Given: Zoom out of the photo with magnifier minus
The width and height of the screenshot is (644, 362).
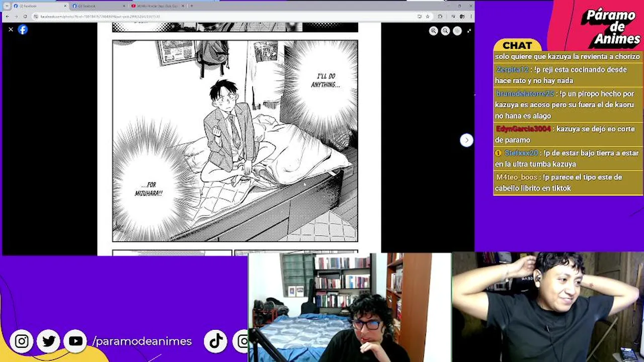Looking at the screenshot, I should pyautogui.click(x=445, y=31).
